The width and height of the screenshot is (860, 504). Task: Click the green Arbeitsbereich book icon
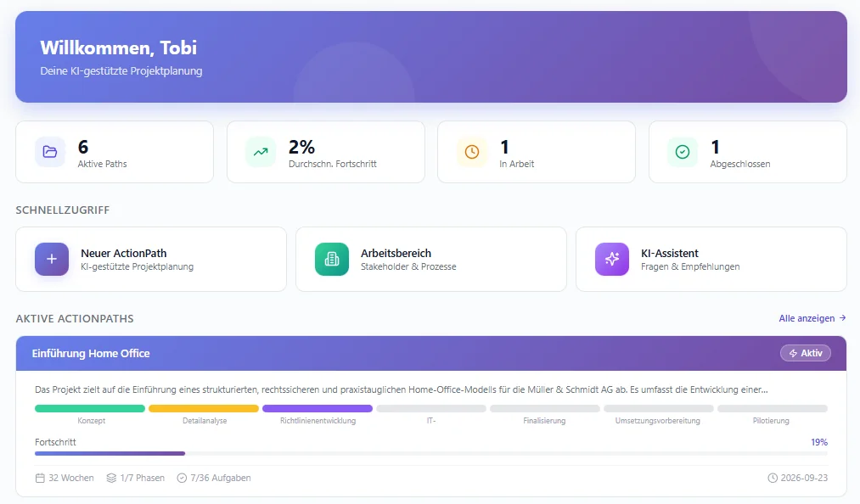pos(331,258)
